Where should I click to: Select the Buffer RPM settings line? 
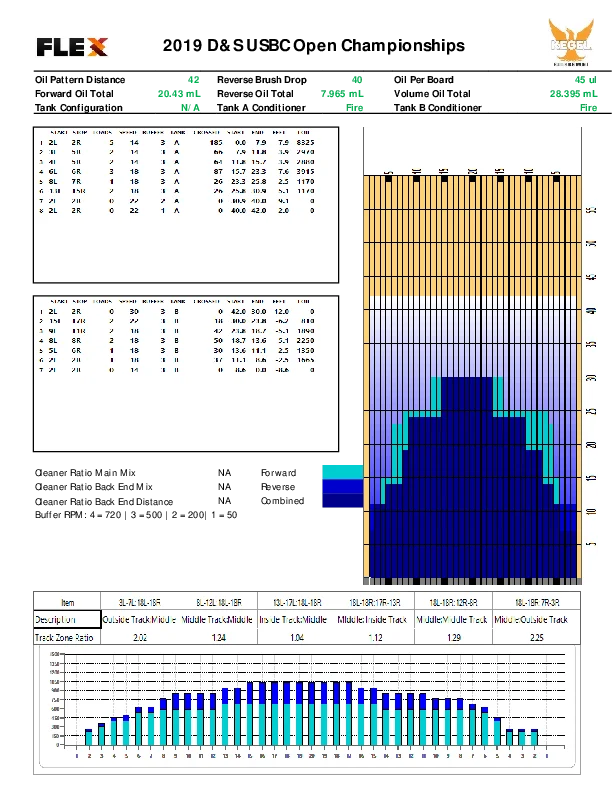point(136,515)
